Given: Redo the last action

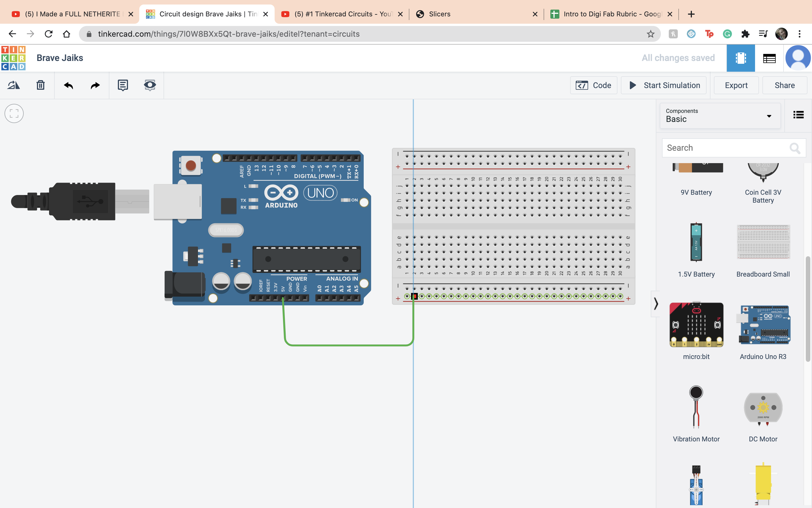Looking at the screenshot, I should (x=95, y=85).
